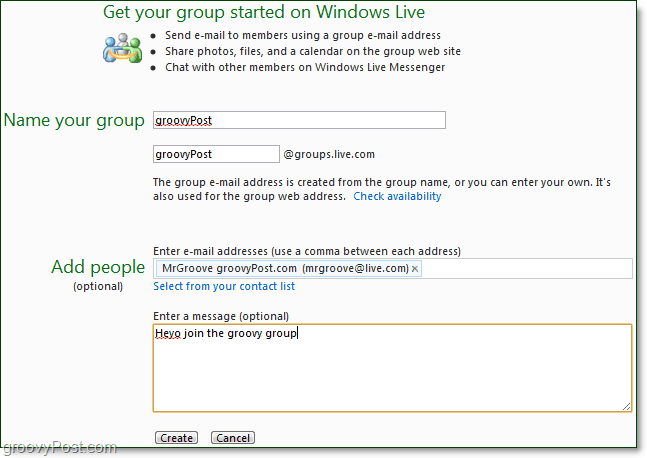The height and width of the screenshot is (458, 647).
Task: Click the '(optional)' text under Add people
Action: tap(98, 286)
